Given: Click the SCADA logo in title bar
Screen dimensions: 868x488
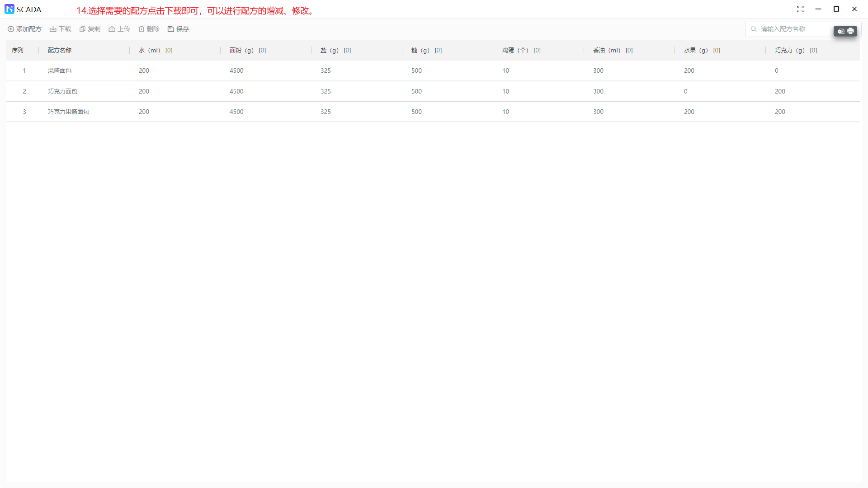Looking at the screenshot, I should coord(9,9).
